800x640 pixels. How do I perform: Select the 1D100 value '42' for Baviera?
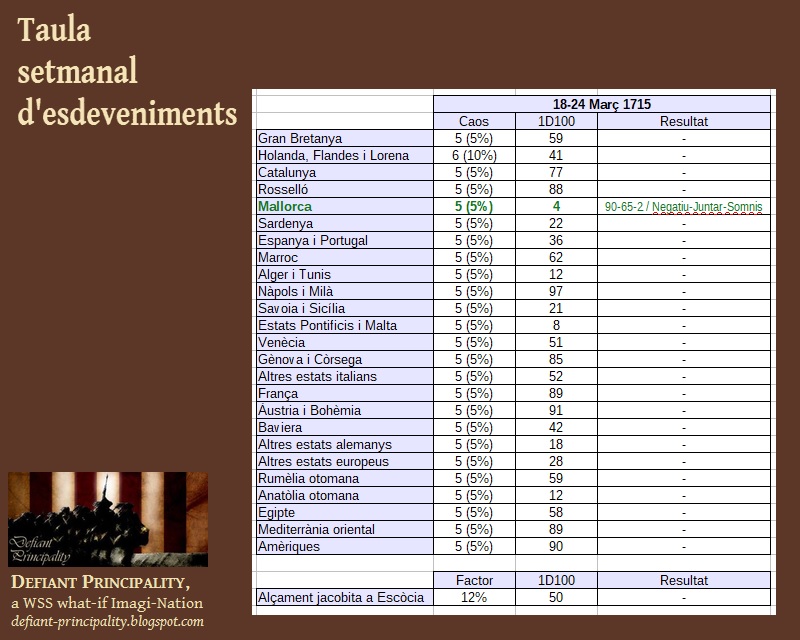(x=556, y=428)
